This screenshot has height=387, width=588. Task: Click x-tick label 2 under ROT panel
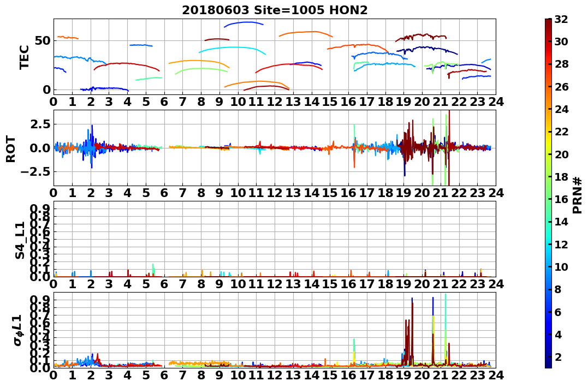tap(91, 193)
